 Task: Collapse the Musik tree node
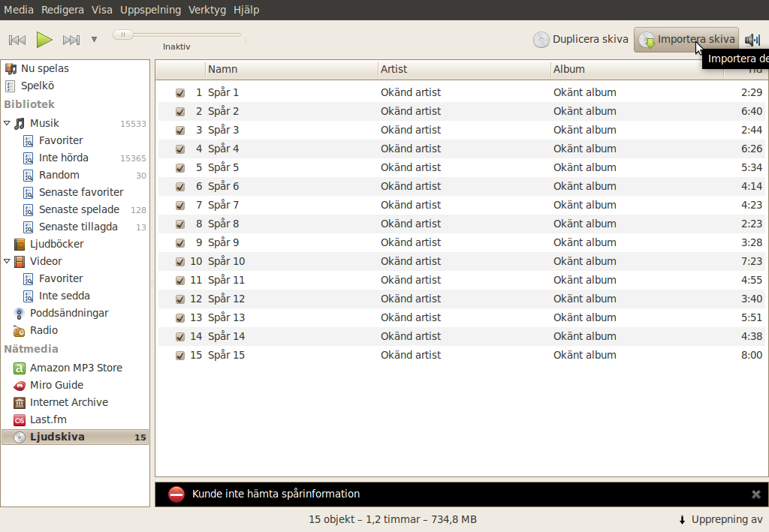(7, 123)
